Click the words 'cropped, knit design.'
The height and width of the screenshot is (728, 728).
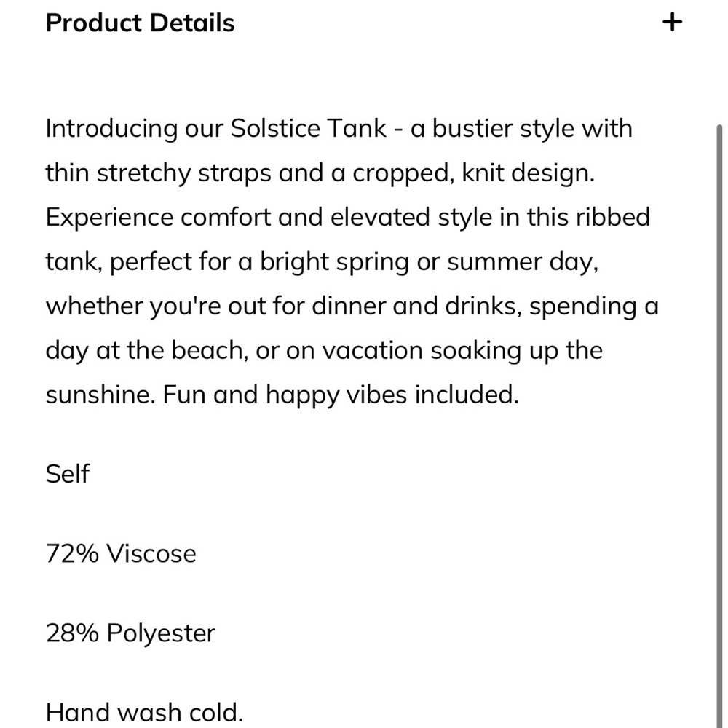(x=473, y=173)
